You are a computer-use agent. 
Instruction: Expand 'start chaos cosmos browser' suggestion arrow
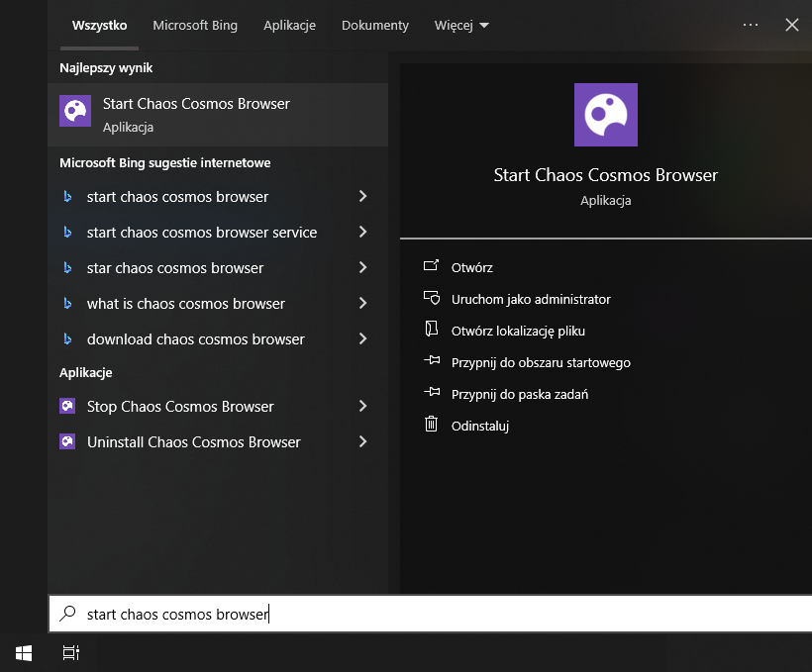point(363,196)
